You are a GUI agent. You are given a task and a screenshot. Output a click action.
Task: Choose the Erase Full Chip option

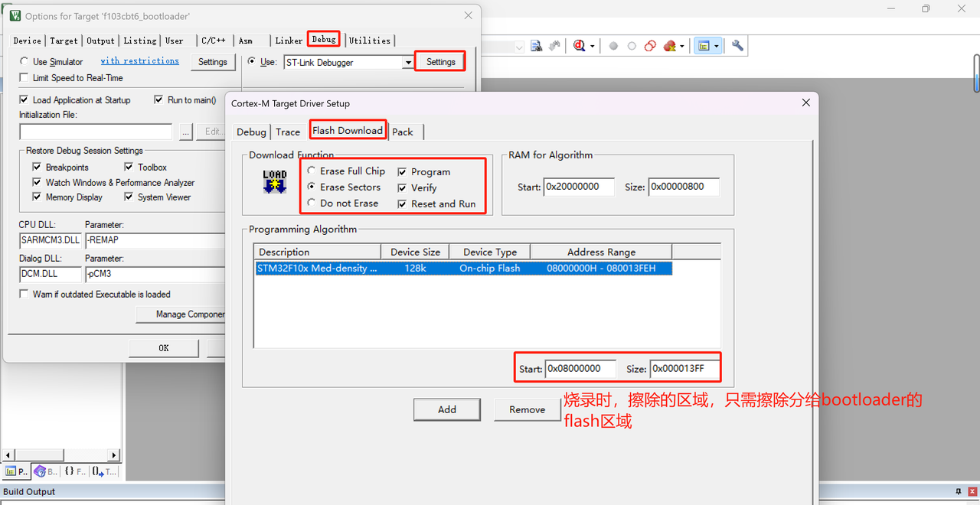311,171
